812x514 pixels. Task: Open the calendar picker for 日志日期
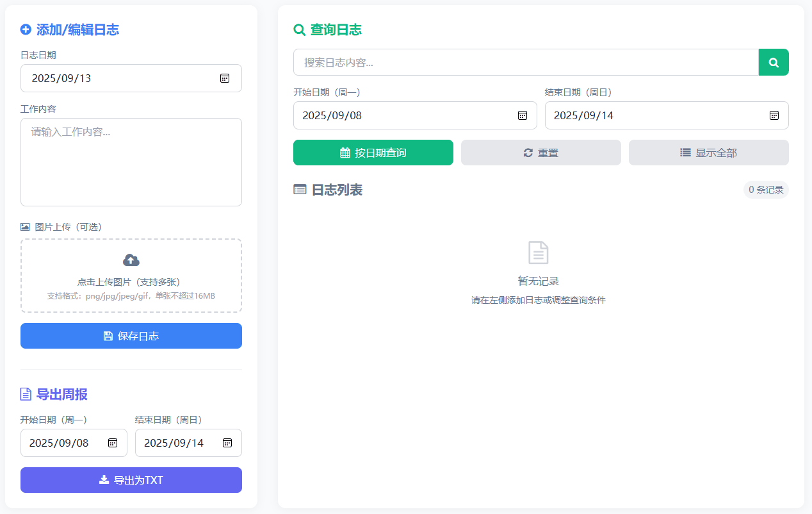pyautogui.click(x=225, y=78)
